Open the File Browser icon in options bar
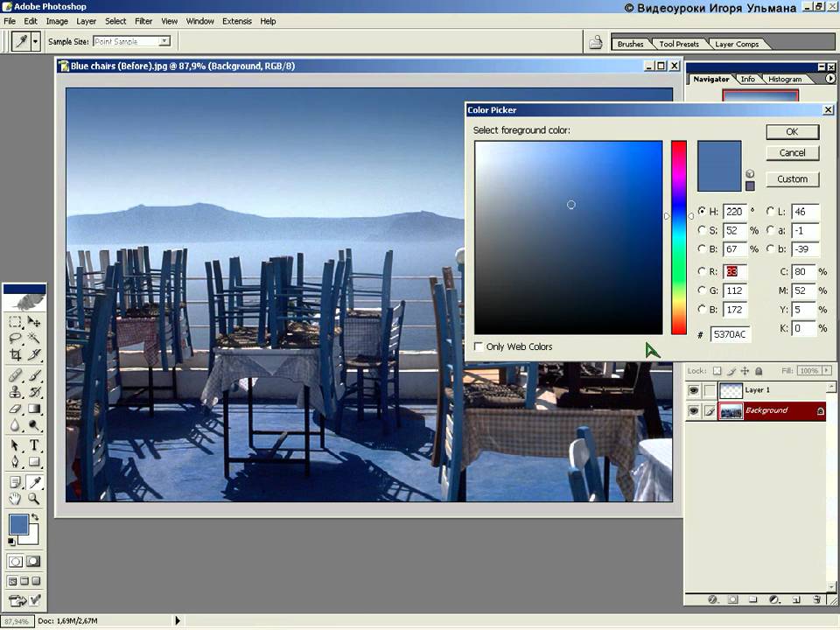Screen dimensions: 840x630 [596, 42]
